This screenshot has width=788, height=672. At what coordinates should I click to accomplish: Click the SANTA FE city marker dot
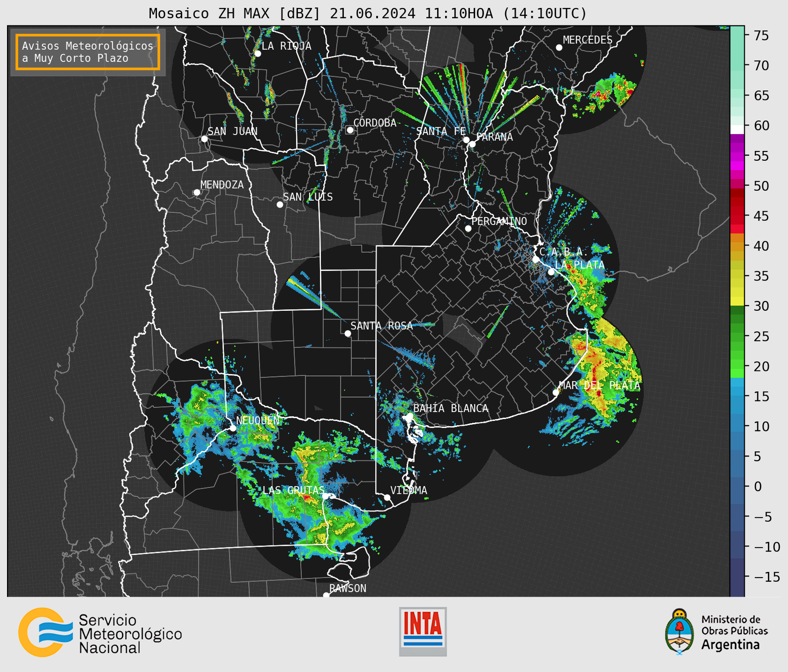click(x=466, y=140)
